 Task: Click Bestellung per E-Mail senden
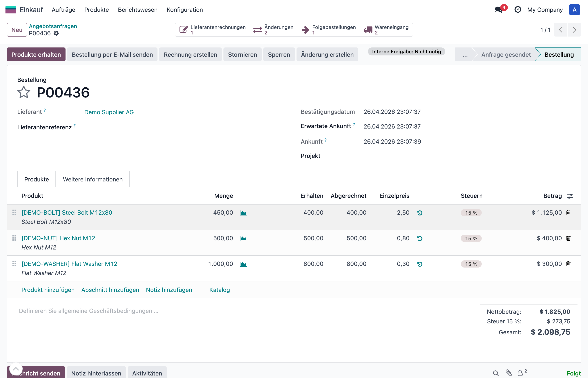coord(112,54)
